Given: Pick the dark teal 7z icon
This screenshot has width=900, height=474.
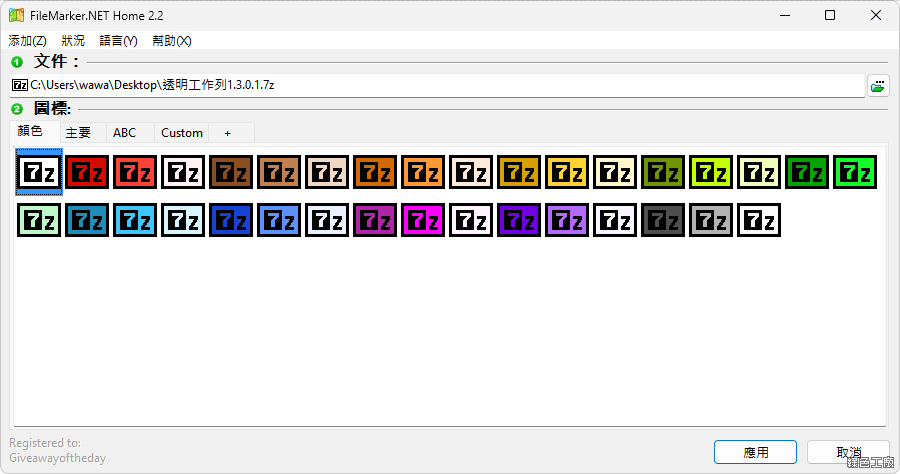Looking at the screenshot, I should click(x=87, y=220).
